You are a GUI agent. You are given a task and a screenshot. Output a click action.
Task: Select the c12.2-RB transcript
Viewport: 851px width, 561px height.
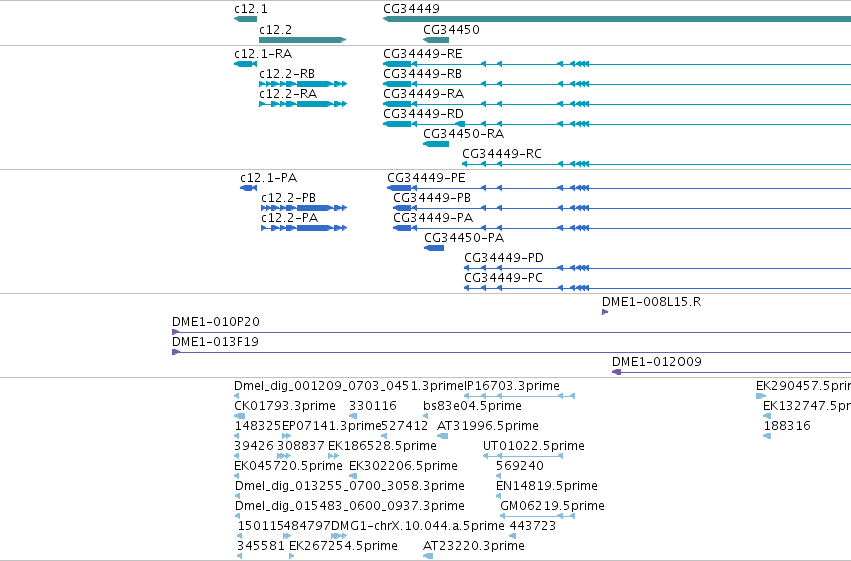tap(303, 84)
